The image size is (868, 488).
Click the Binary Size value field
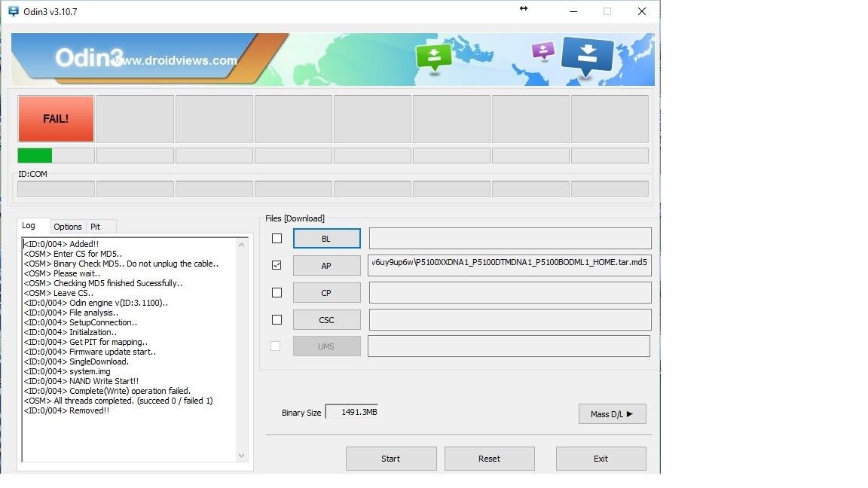[x=352, y=412]
